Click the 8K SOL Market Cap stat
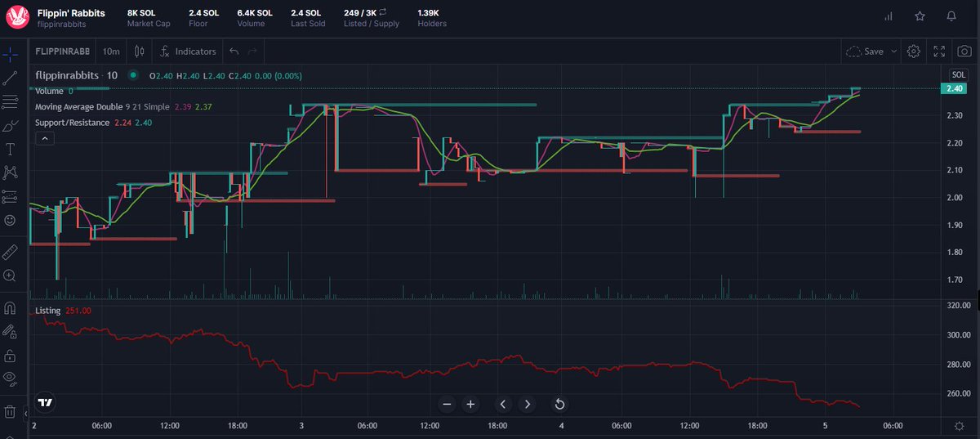The image size is (980, 439). pos(149,18)
